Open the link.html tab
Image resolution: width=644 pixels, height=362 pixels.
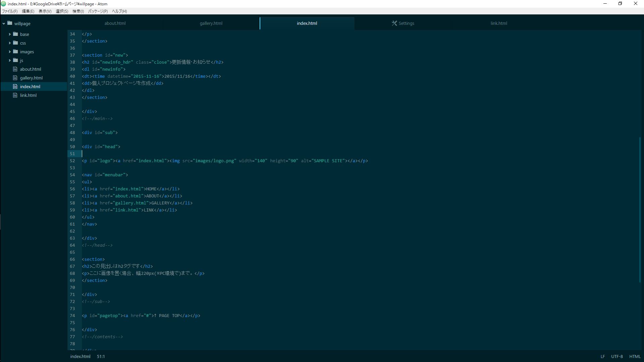[x=499, y=23]
